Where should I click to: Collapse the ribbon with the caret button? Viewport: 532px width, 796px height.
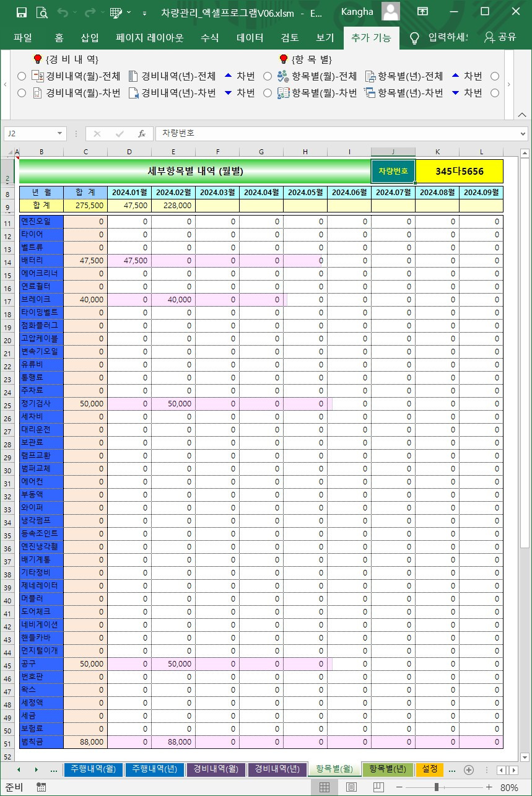pyautogui.click(x=521, y=115)
